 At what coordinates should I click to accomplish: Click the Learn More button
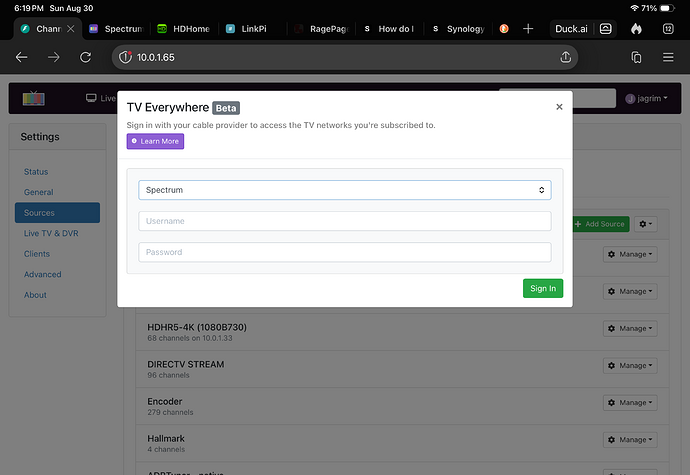(x=155, y=141)
